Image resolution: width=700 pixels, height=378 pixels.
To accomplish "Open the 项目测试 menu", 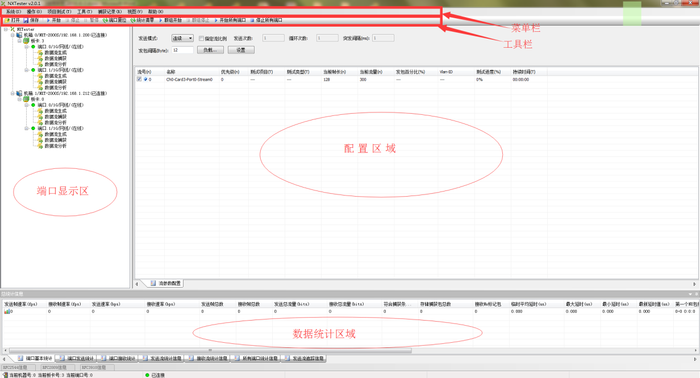I will click(59, 12).
